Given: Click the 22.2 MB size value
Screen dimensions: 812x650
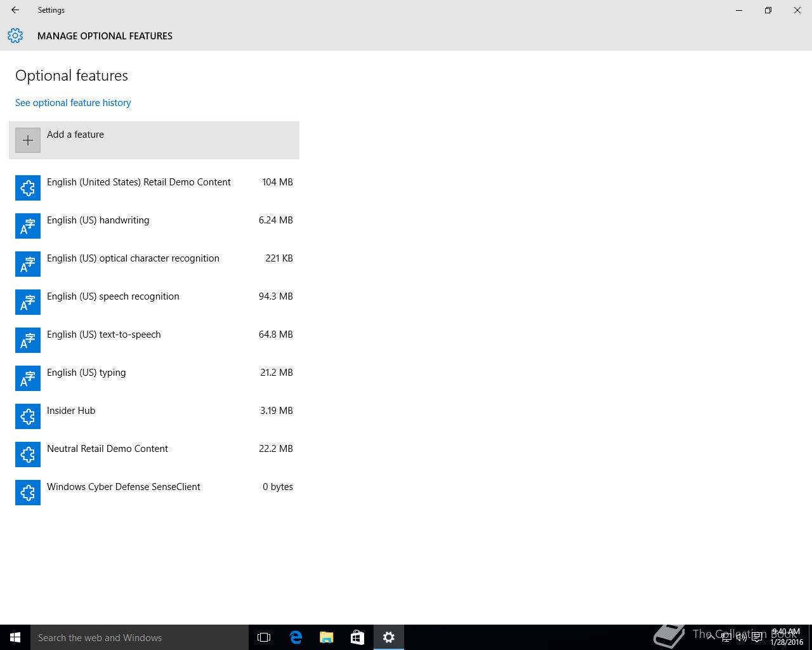Looking at the screenshot, I should (275, 449).
